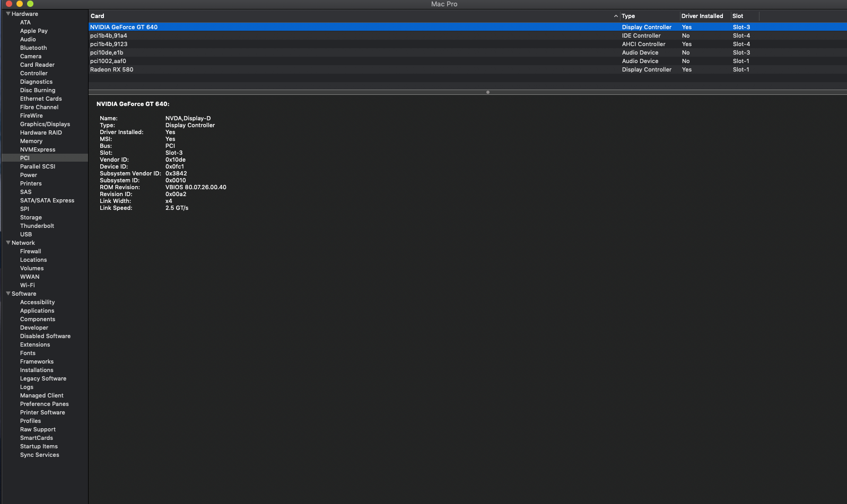847x504 pixels.
Task: Open Accessibility under Software
Action: [37, 302]
